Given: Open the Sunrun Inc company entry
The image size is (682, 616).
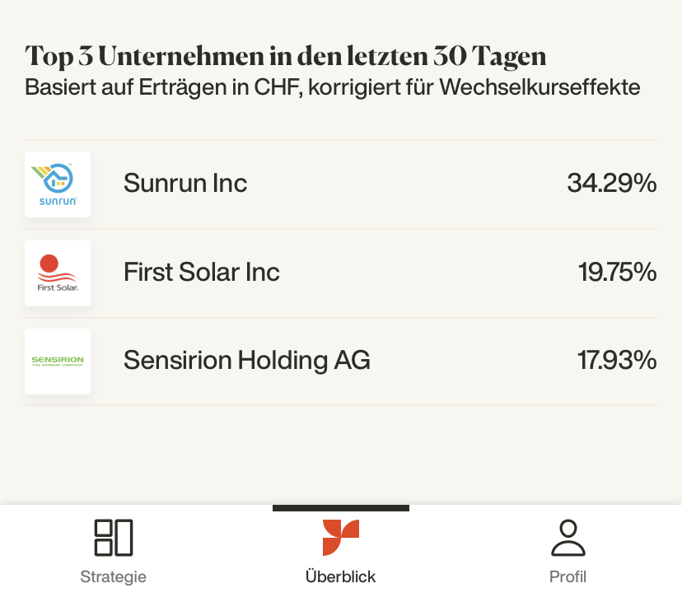Looking at the screenshot, I should point(185,183).
